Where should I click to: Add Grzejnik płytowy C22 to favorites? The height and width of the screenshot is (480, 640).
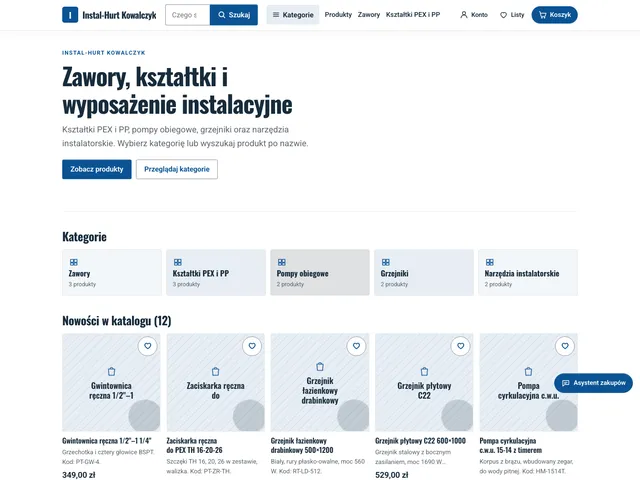click(460, 346)
